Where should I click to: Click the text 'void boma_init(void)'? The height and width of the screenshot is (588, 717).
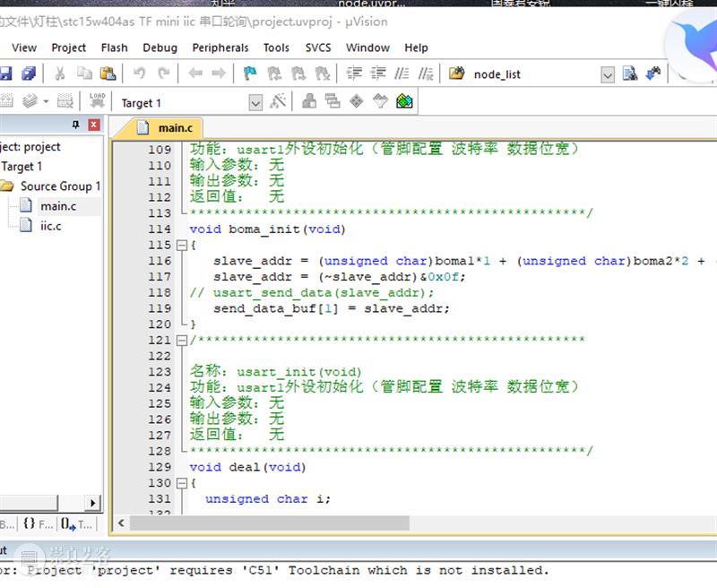[267, 229]
